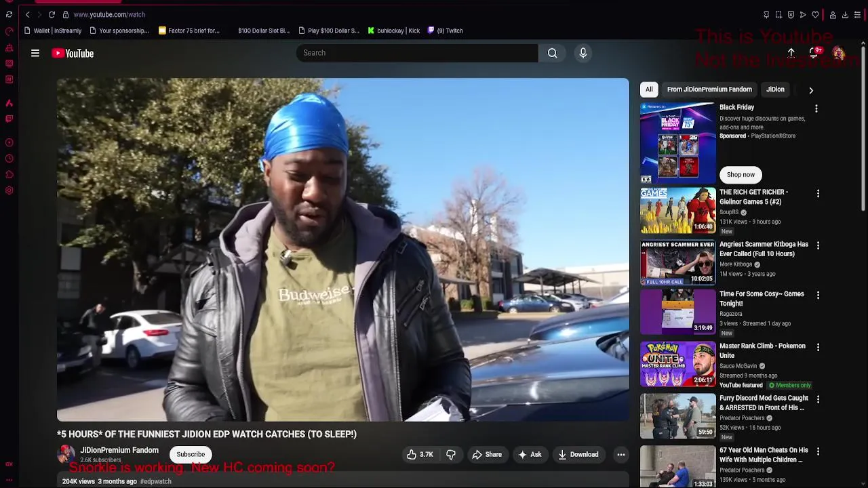The height and width of the screenshot is (488, 868).
Task: Open options for Master Rank Climb video
Action: [818, 347]
